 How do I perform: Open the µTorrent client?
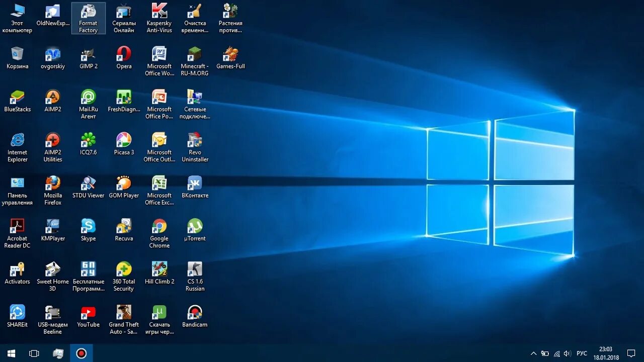pos(195,228)
